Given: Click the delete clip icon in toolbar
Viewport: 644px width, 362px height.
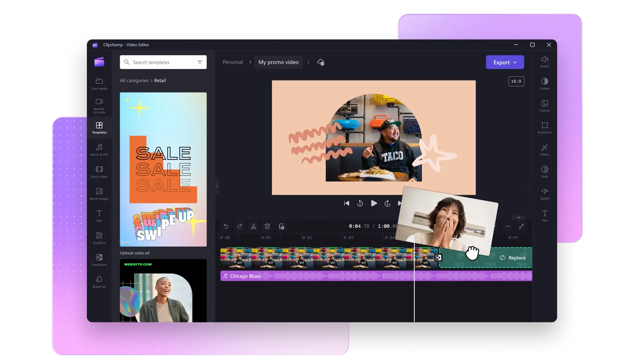Looking at the screenshot, I should (x=267, y=226).
